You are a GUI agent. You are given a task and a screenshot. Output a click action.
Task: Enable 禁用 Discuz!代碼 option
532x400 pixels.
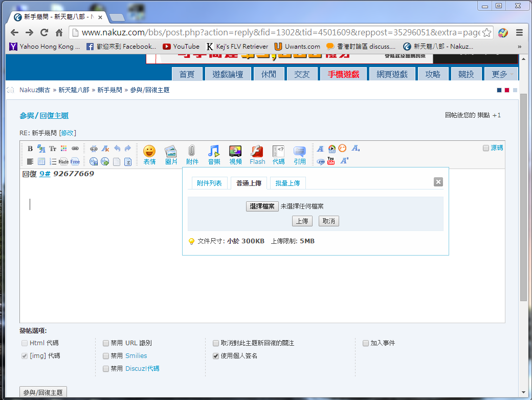[x=106, y=369]
